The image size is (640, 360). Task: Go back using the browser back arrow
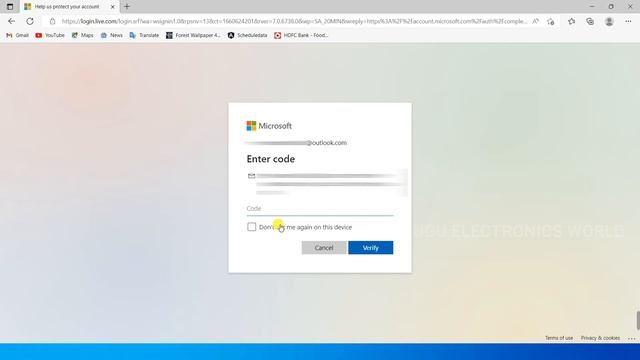pos(11,21)
